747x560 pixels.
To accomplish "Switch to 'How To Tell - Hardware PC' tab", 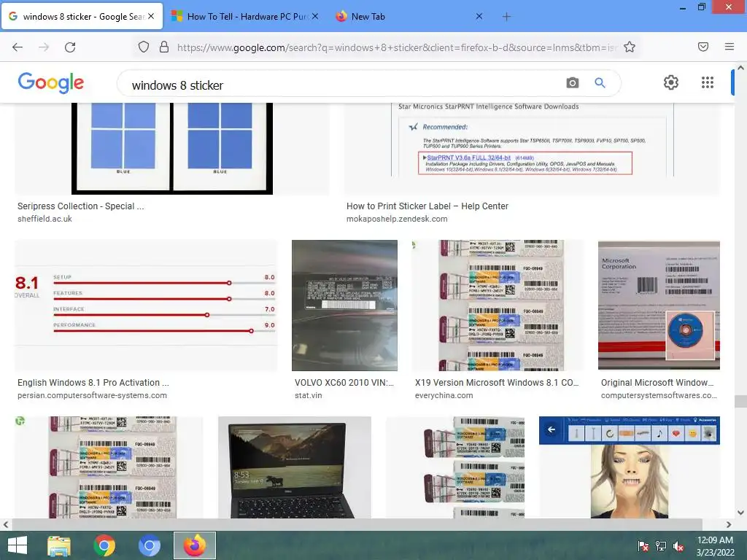I will (x=245, y=16).
